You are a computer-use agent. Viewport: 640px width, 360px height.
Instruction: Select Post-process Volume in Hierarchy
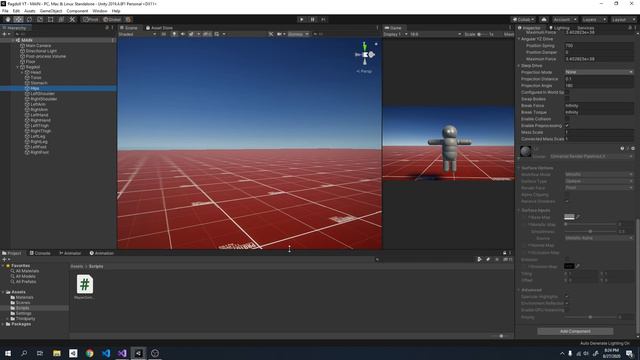pos(45,56)
